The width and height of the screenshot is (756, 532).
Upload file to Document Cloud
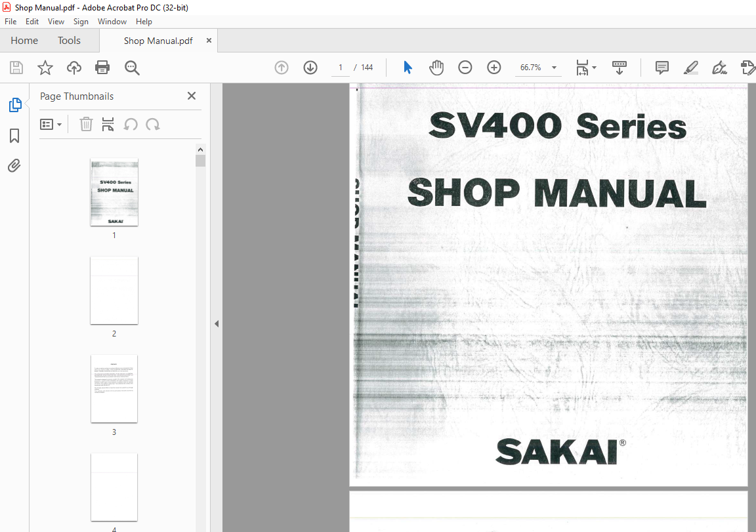click(x=73, y=68)
